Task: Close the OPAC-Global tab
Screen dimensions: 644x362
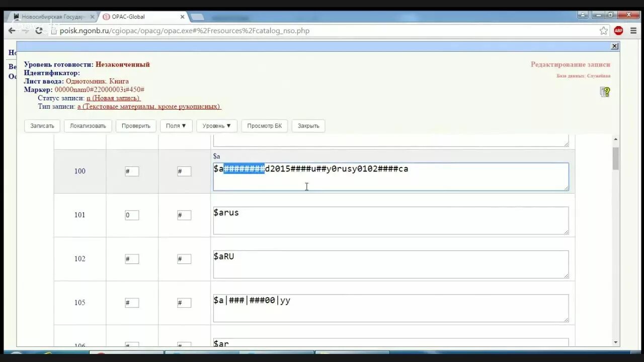Action: tap(182, 17)
